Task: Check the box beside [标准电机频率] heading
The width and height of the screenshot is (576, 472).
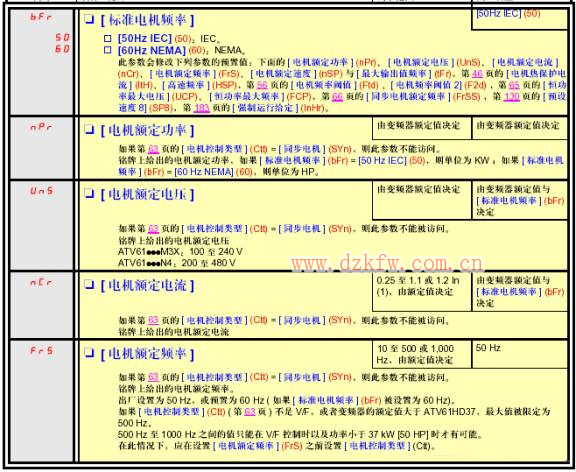Action: [x=89, y=19]
